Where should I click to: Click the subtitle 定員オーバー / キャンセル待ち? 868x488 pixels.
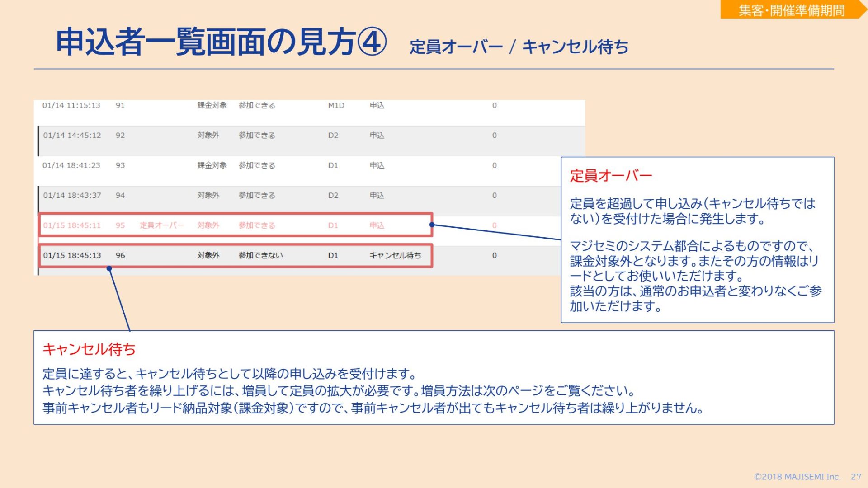519,47
